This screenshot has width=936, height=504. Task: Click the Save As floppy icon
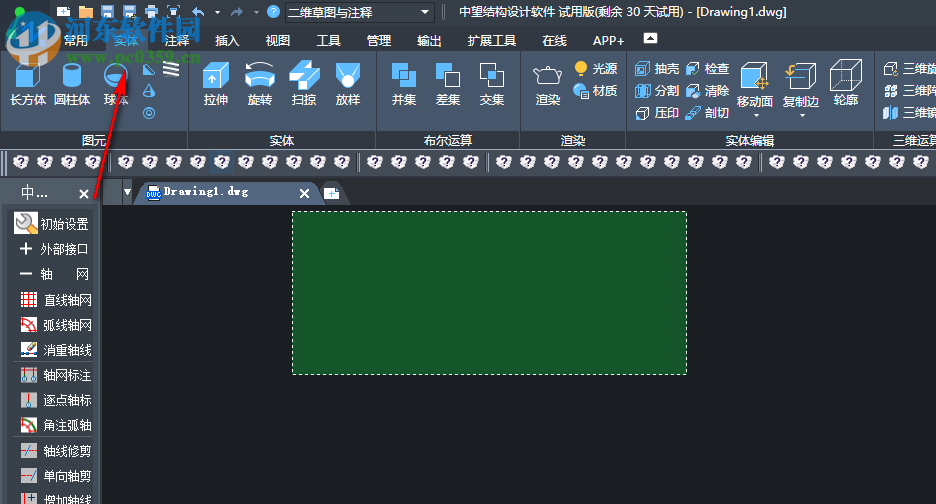(x=129, y=11)
